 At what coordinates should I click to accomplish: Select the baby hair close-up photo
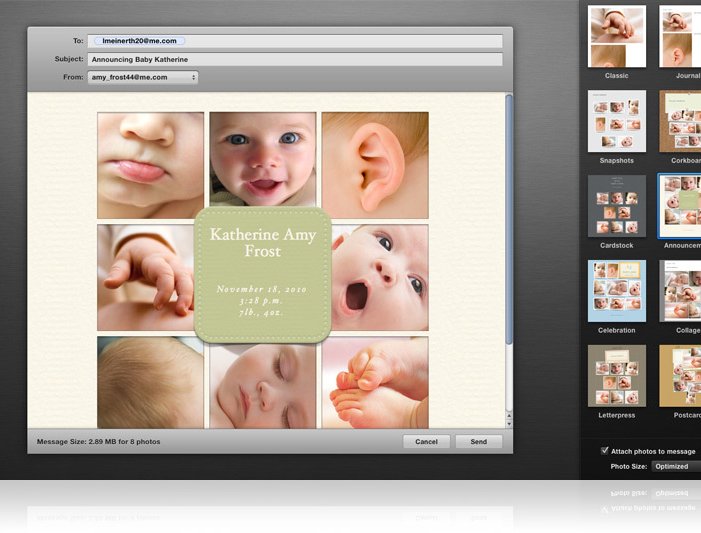point(151,382)
